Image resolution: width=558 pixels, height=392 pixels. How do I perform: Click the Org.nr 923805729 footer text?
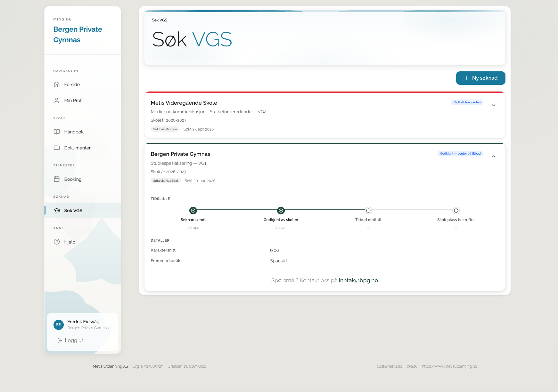coord(148,366)
